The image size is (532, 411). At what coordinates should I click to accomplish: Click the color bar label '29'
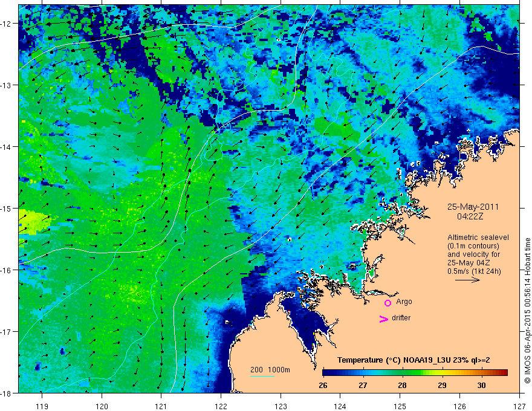(442, 385)
